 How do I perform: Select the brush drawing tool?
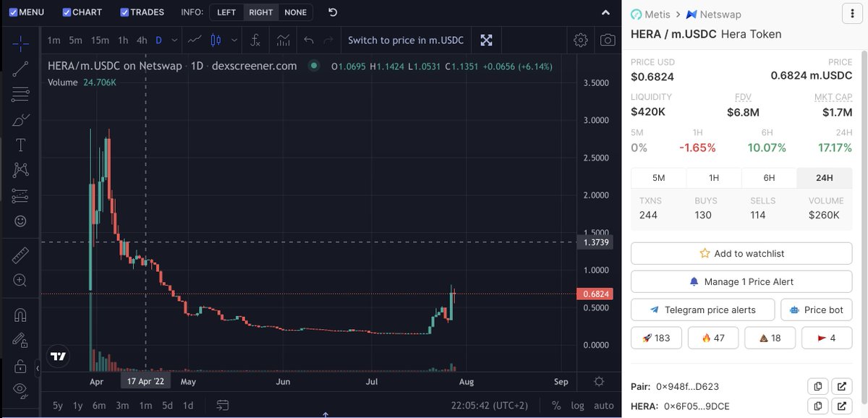(x=20, y=119)
